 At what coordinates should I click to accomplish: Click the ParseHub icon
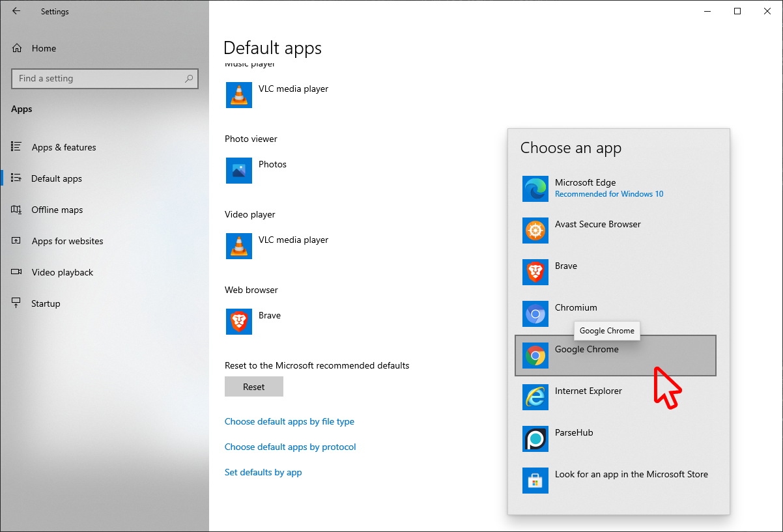pos(535,439)
